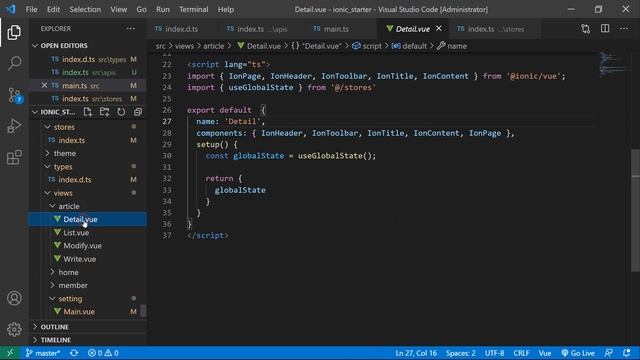Screen dimensions: 640x360
Task: Refresh the explorer file tree
Action: pos(121,112)
